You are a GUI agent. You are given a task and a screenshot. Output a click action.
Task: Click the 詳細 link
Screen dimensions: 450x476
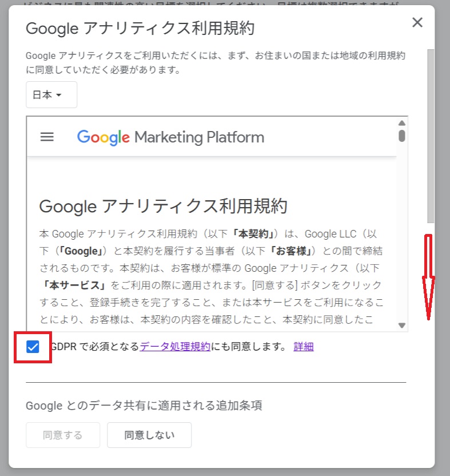[x=303, y=346]
